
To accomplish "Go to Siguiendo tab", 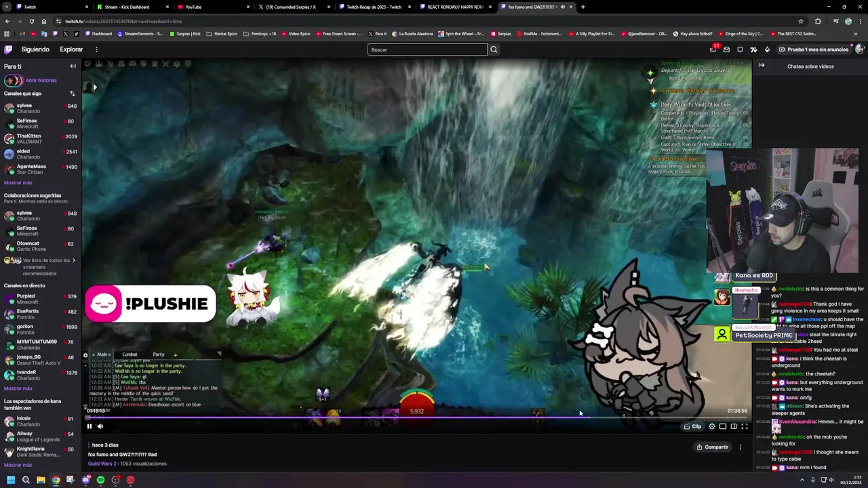I will click(x=35, y=49).
